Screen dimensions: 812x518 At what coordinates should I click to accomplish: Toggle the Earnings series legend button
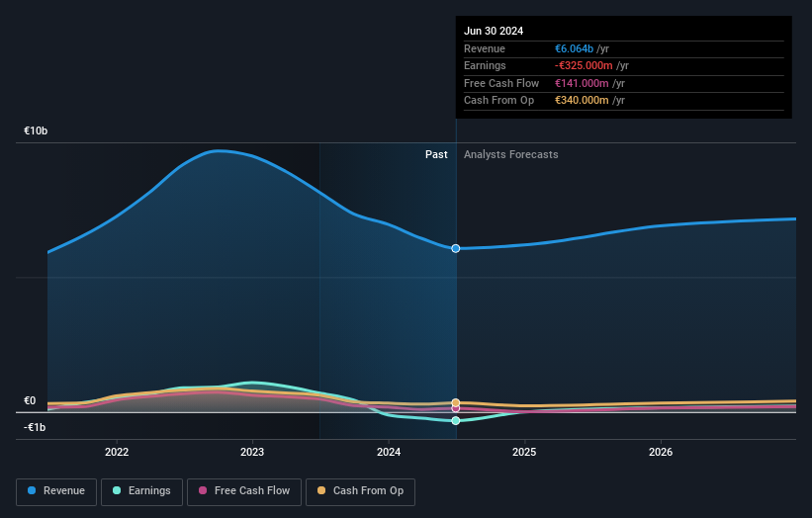click(141, 491)
